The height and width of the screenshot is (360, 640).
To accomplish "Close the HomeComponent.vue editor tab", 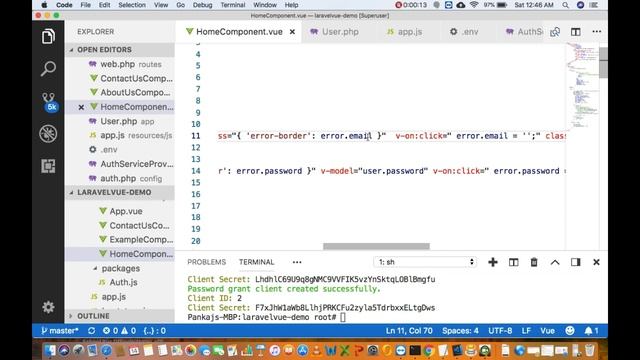I will click(292, 32).
